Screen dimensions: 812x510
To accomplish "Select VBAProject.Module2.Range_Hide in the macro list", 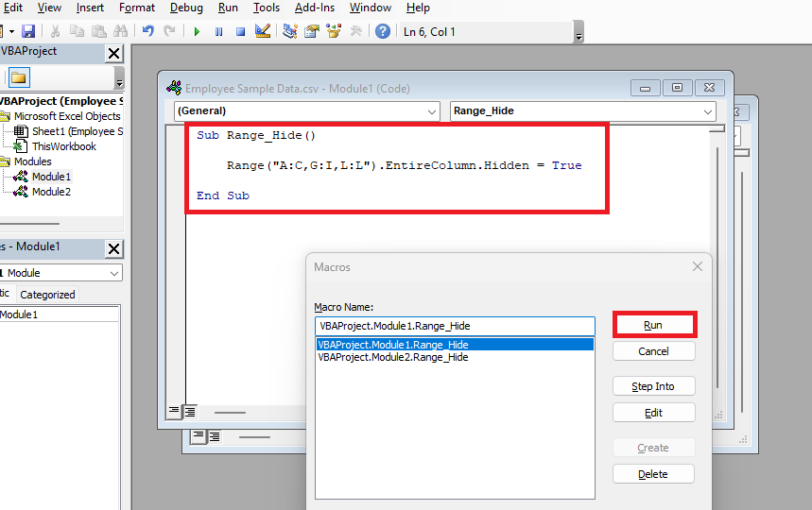I will pyautogui.click(x=393, y=358).
